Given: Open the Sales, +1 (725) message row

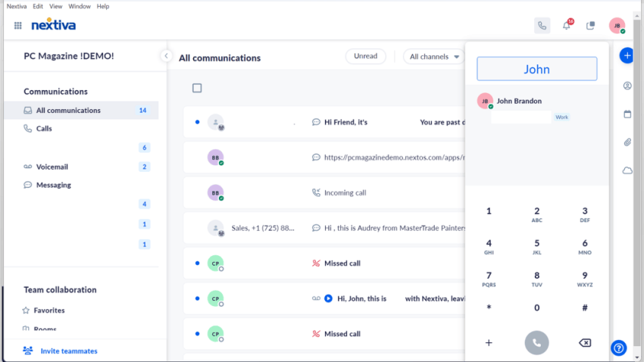Looking at the screenshot, I should point(324,228).
